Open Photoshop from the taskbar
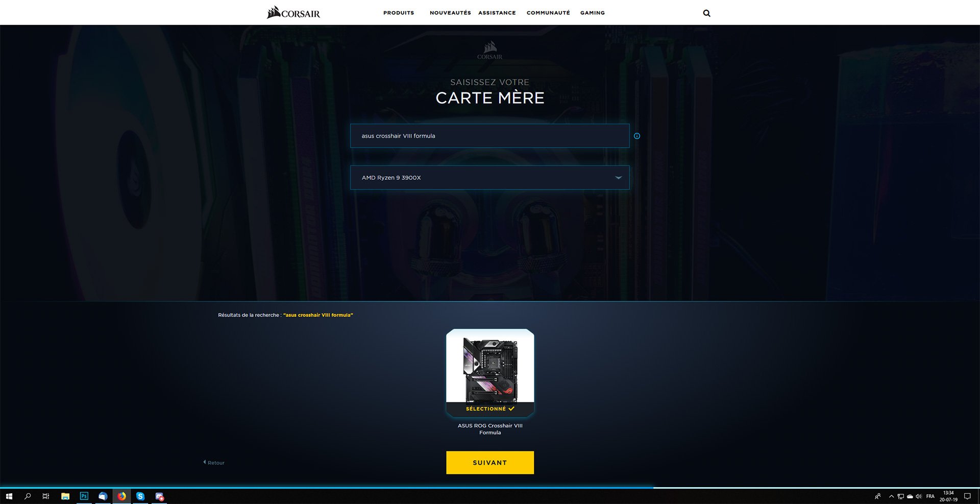The height and width of the screenshot is (504, 980). [x=84, y=496]
